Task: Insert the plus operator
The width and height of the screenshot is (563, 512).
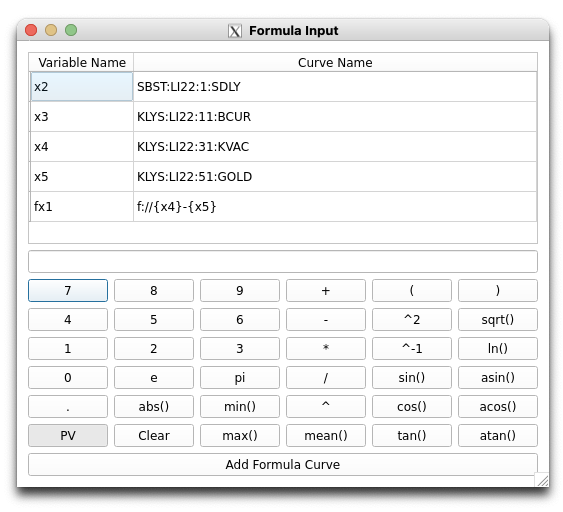Action: (x=326, y=290)
